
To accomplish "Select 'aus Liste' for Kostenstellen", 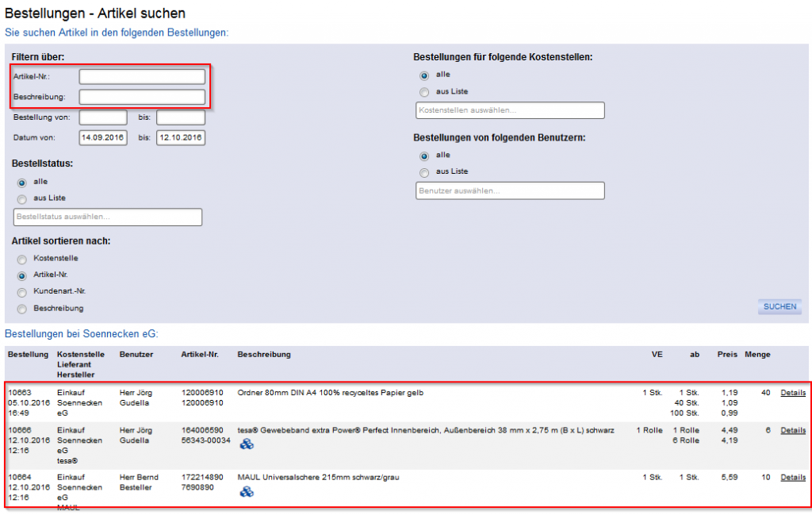I will [x=424, y=92].
